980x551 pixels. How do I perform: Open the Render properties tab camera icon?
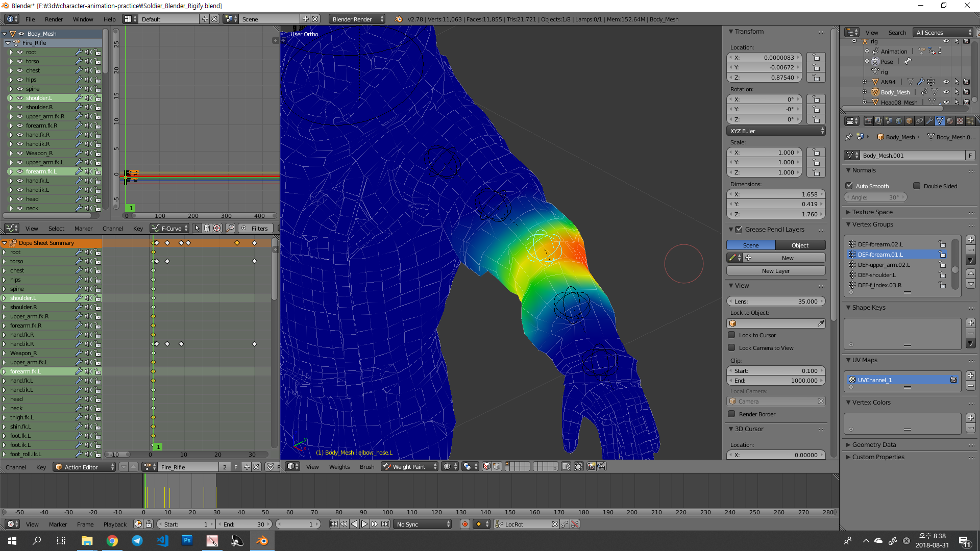868,121
